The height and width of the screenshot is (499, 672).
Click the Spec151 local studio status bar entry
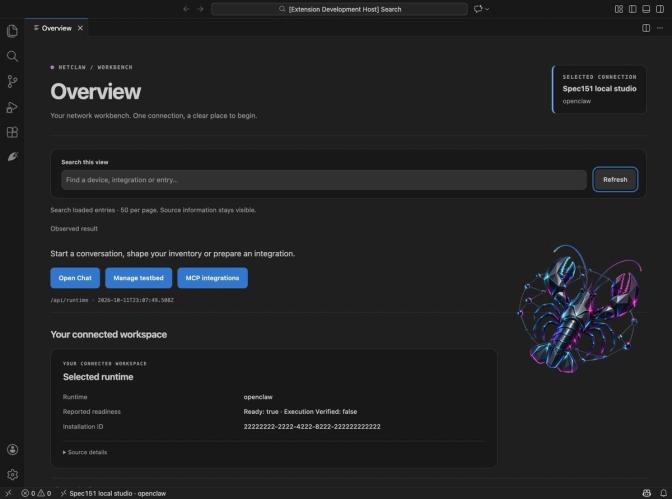[114, 493]
